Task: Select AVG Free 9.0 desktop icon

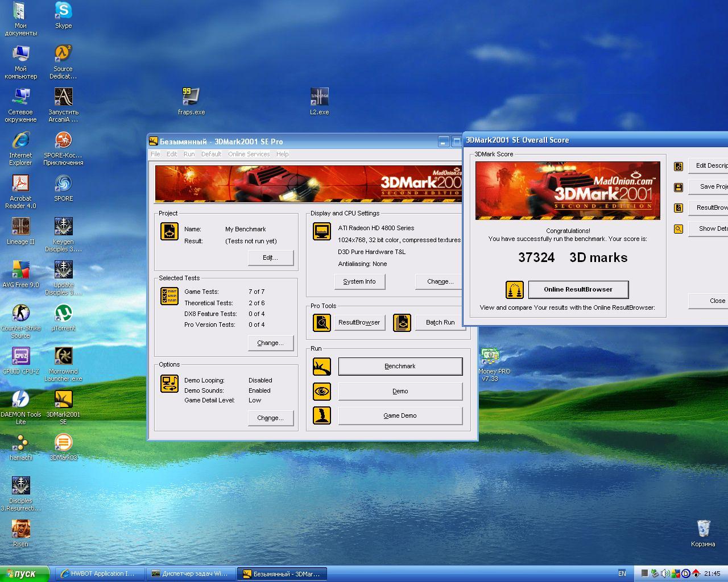Action: pyautogui.click(x=20, y=275)
